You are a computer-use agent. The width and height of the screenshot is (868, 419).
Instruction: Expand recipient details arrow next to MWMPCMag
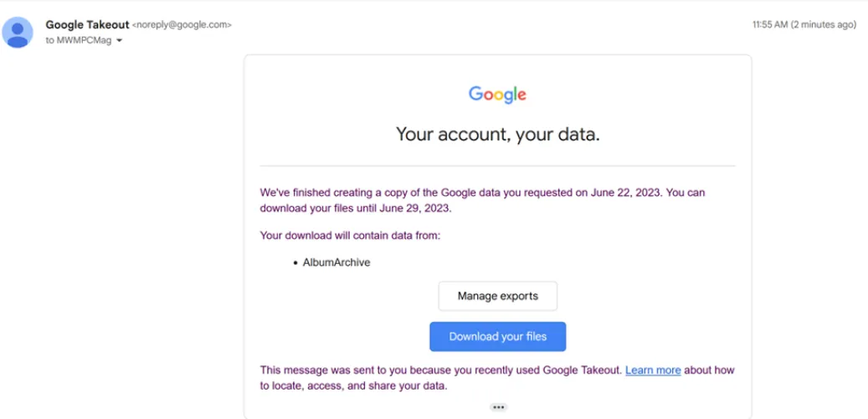click(120, 41)
